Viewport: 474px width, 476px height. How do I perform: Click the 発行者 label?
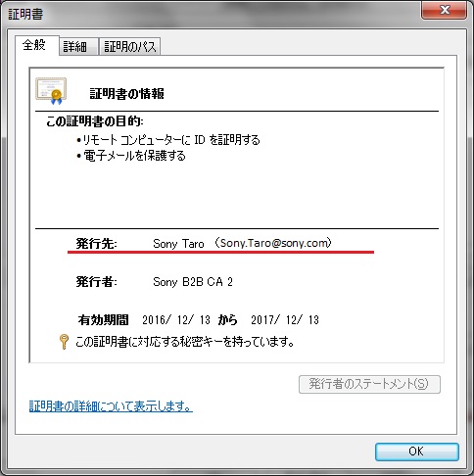pos(96,282)
